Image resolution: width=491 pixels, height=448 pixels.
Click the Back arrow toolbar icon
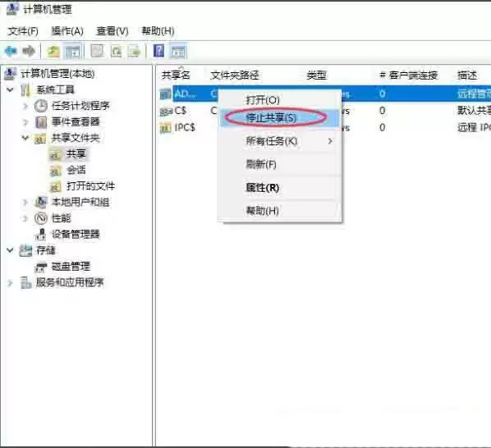click(11, 51)
